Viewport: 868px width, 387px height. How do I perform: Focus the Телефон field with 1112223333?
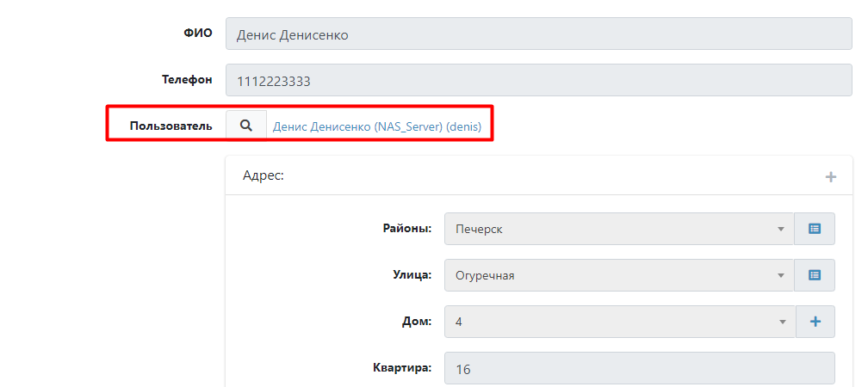tap(538, 82)
